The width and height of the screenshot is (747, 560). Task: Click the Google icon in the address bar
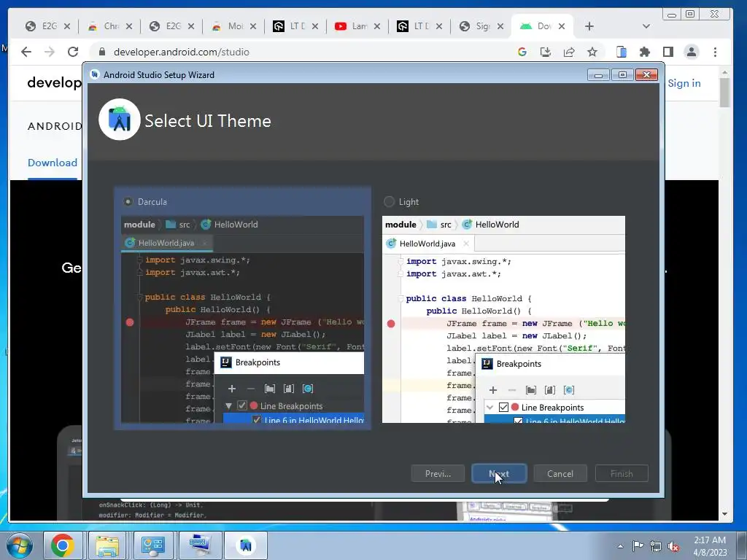pos(522,52)
